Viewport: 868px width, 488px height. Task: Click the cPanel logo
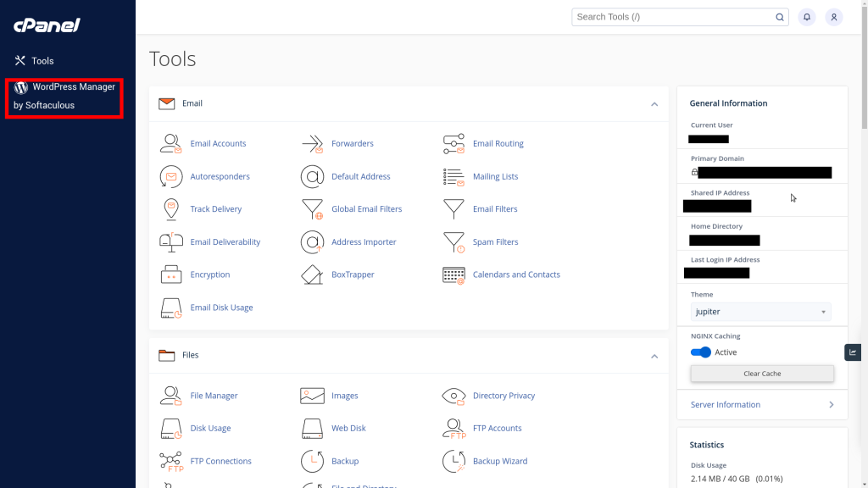47,25
